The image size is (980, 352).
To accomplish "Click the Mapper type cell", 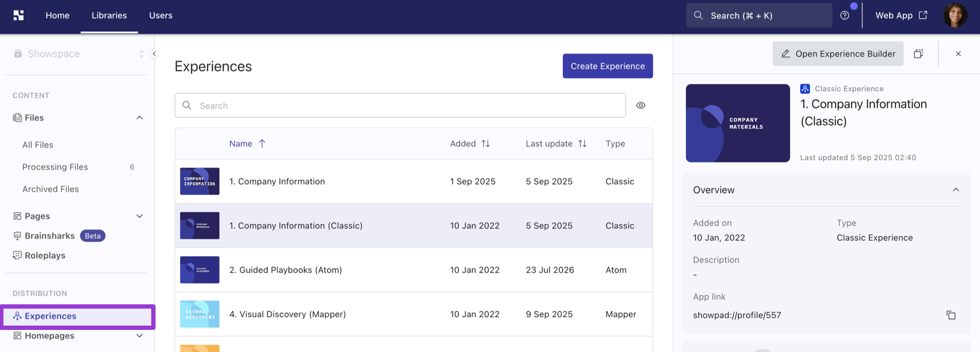I will point(621,314).
